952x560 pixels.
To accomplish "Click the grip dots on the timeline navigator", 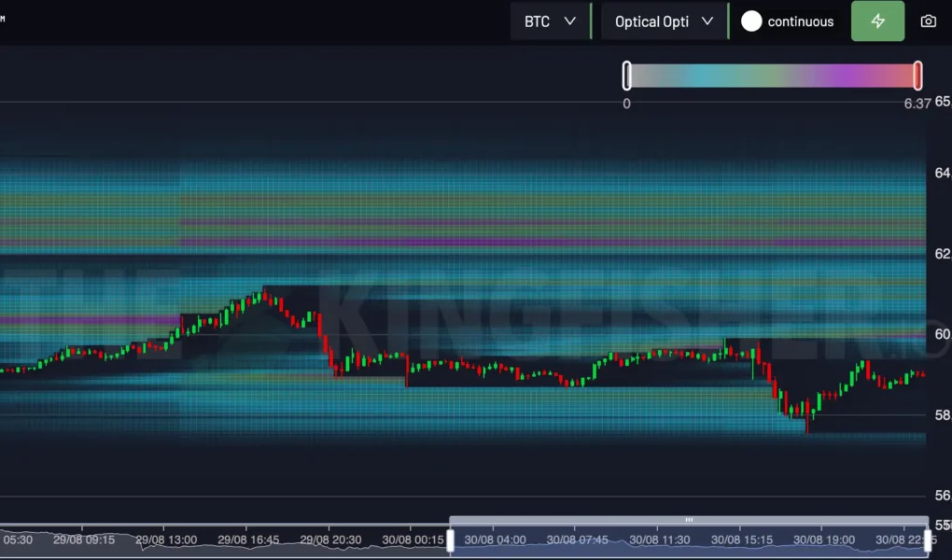I will [x=688, y=520].
